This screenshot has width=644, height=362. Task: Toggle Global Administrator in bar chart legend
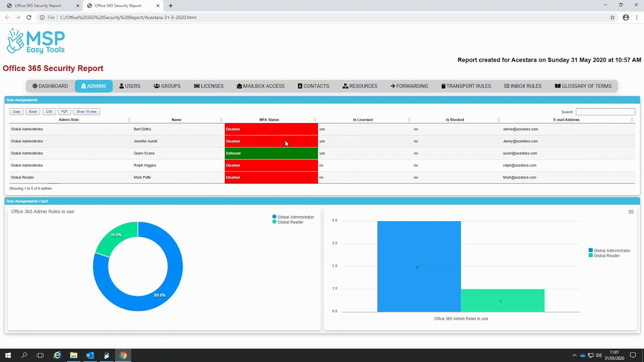point(609,250)
